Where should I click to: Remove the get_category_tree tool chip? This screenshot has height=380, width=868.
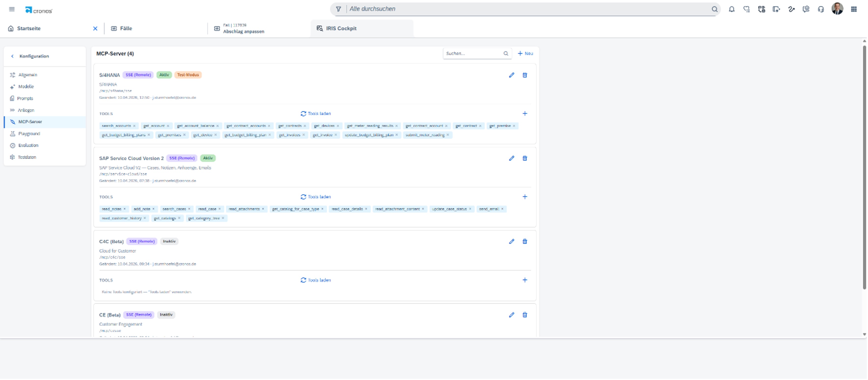(223, 219)
